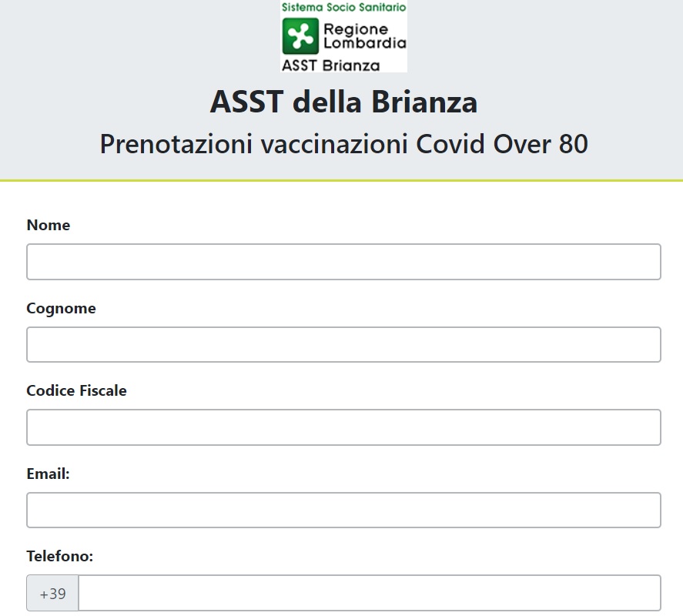Focus the Telefono number input
683x616 pixels.
370,593
